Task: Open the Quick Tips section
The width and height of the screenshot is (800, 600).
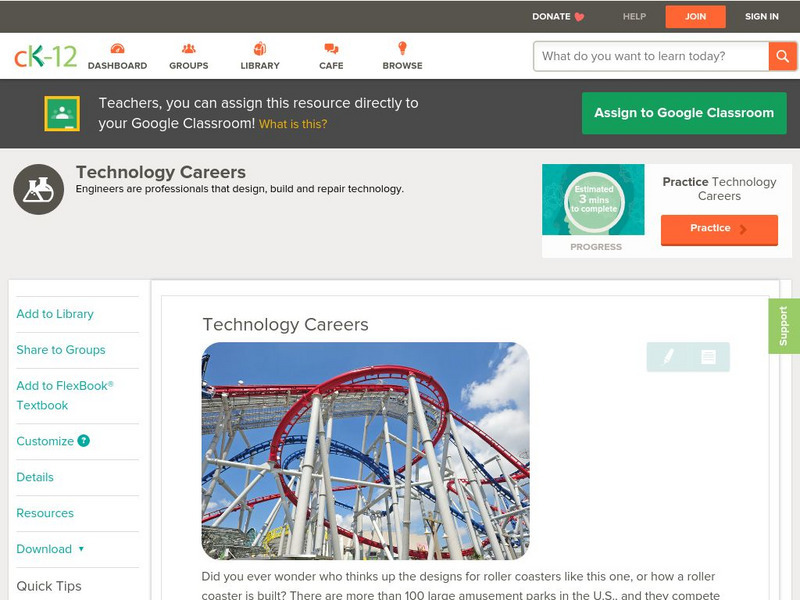Action: click(x=50, y=586)
